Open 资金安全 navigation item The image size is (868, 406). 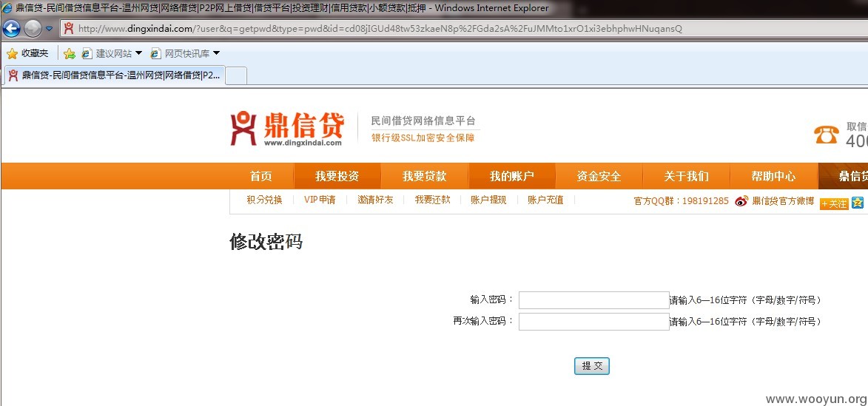(599, 177)
